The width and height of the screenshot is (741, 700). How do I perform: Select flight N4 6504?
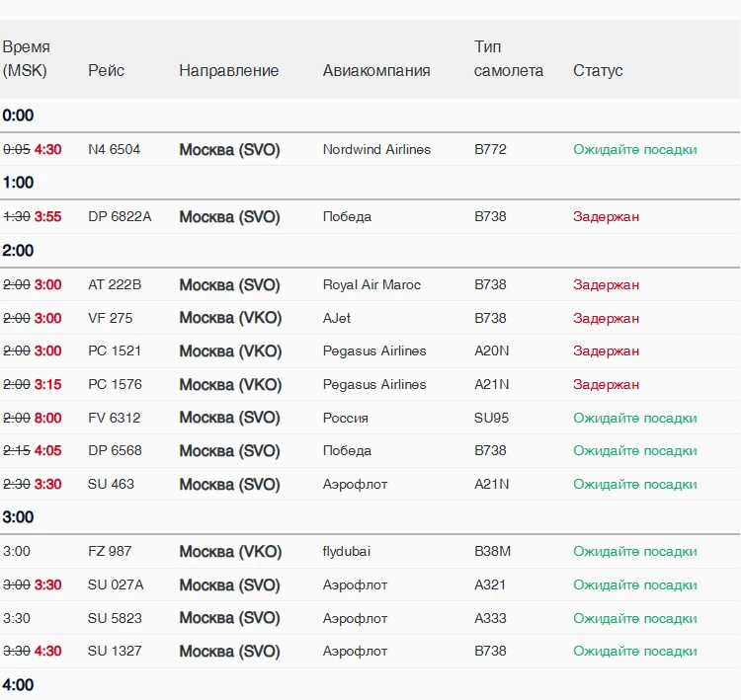pos(114,150)
